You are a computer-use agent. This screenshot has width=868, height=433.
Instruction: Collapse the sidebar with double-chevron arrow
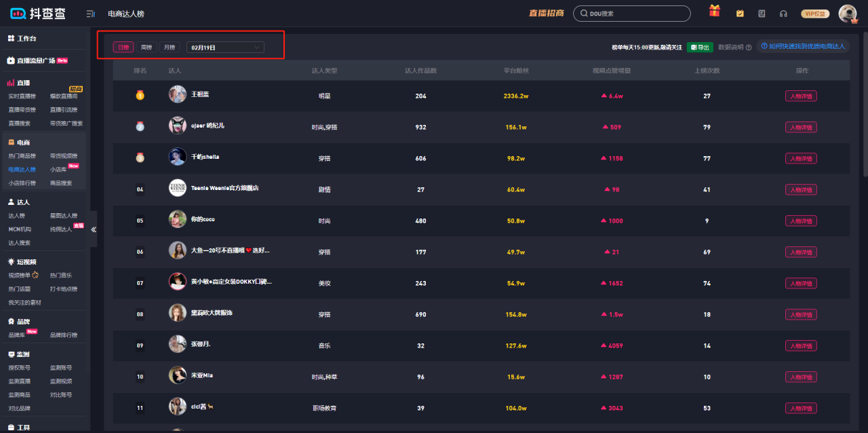tap(94, 229)
